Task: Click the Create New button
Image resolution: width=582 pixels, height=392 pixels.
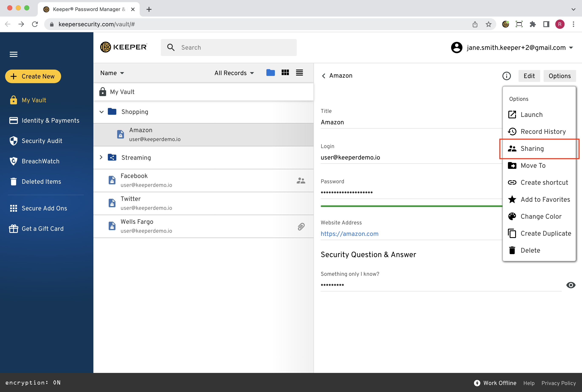Action: point(33,76)
